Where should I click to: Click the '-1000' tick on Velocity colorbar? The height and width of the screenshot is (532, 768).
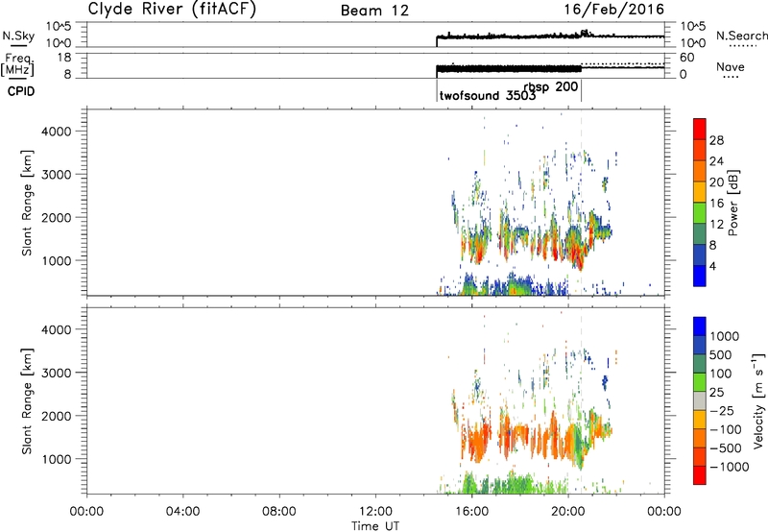729,467
